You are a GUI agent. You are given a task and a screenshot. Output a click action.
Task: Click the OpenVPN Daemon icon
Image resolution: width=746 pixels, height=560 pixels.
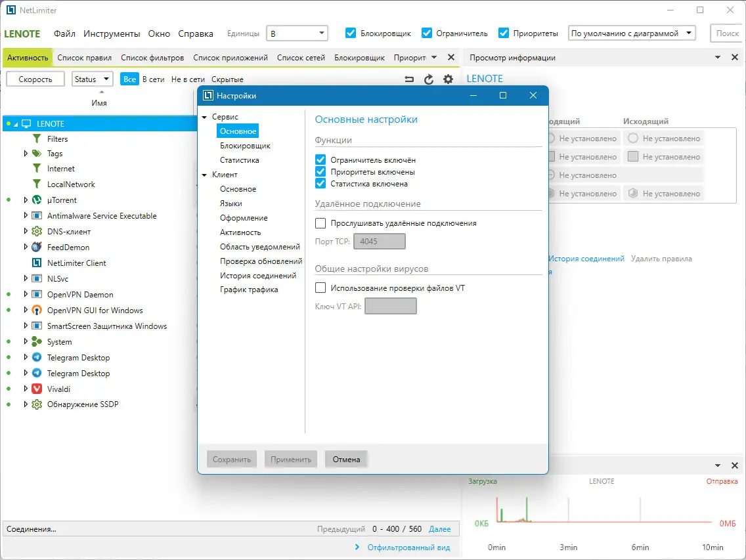pyautogui.click(x=37, y=294)
